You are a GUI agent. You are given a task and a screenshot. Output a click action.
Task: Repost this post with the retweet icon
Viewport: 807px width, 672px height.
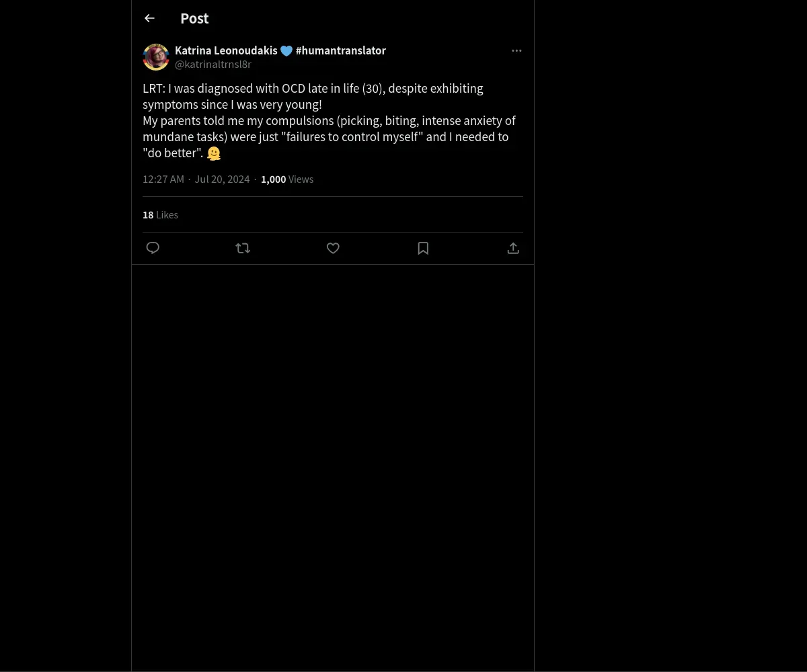(243, 248)
